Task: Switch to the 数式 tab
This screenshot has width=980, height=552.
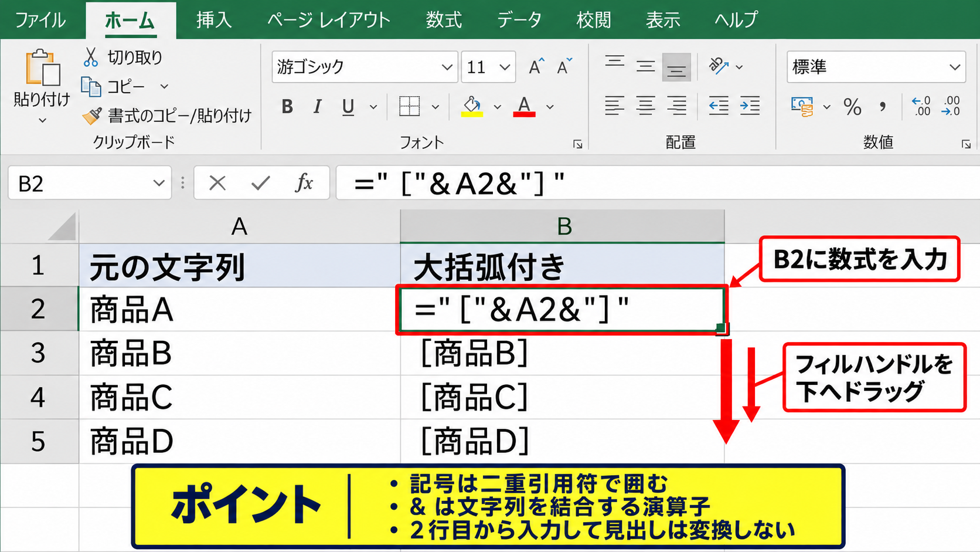Action: click(444, 20)
